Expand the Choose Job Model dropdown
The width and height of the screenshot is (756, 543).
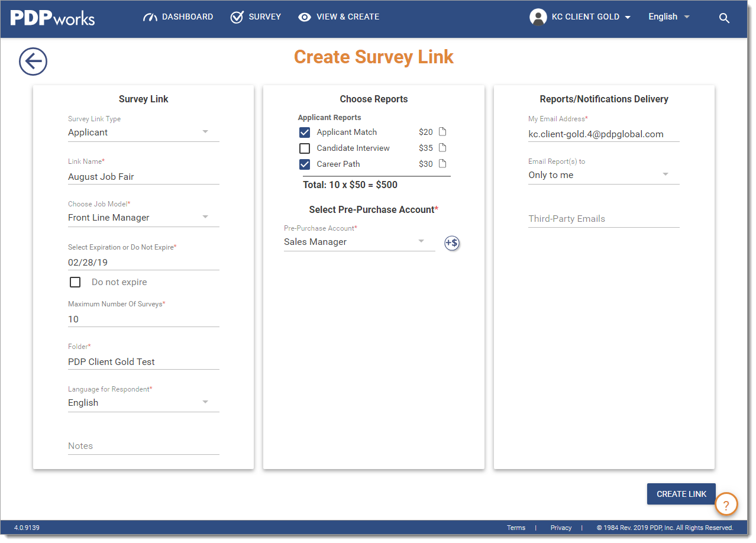pyautogui.click(x=205, y=217)
